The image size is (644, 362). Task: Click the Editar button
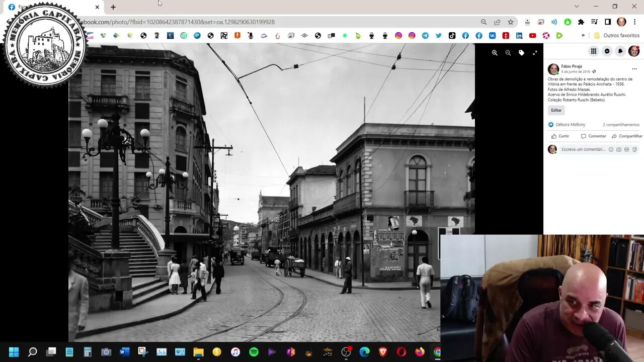(x=556, y=110)
